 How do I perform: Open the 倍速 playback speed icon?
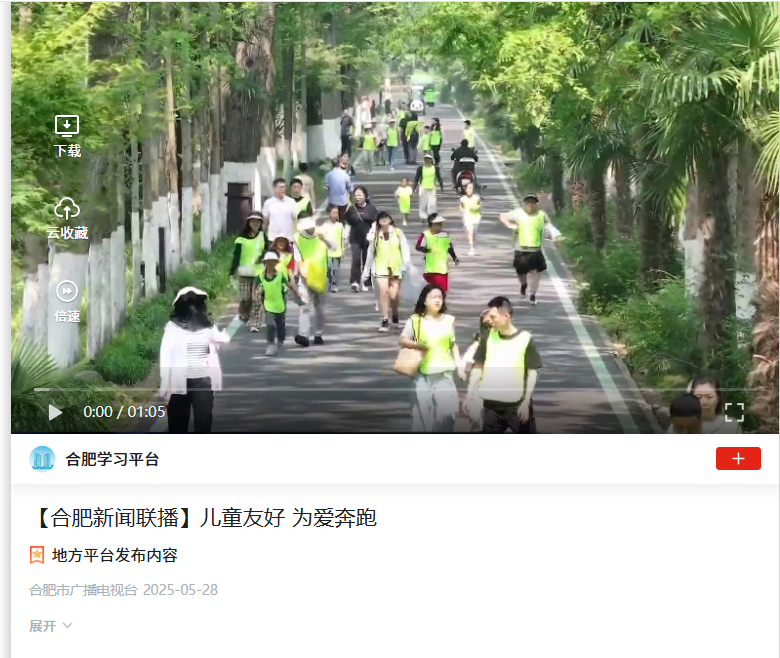point(67,291)
